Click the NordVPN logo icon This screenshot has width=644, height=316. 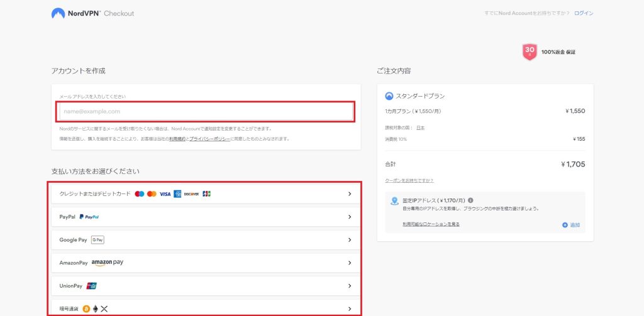click(x=58, y=13)
